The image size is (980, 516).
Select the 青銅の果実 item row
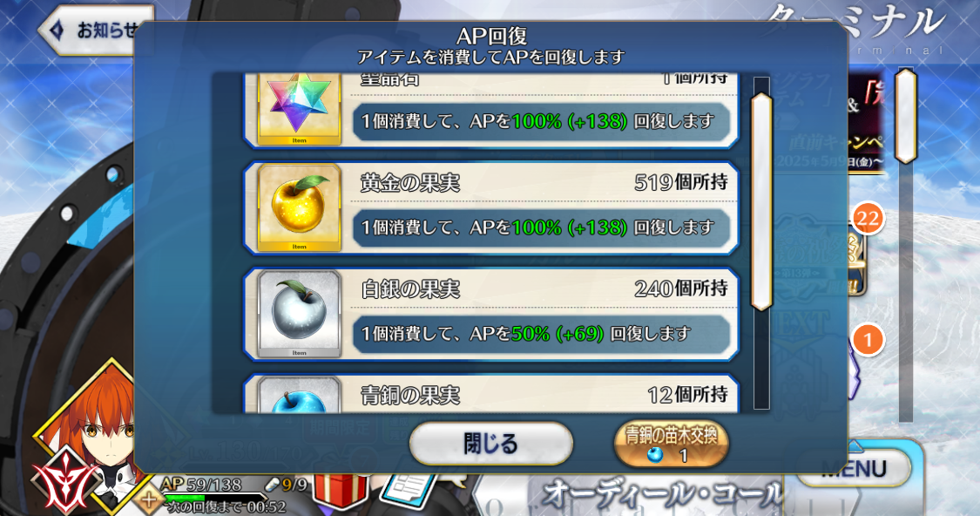[490, 394]
